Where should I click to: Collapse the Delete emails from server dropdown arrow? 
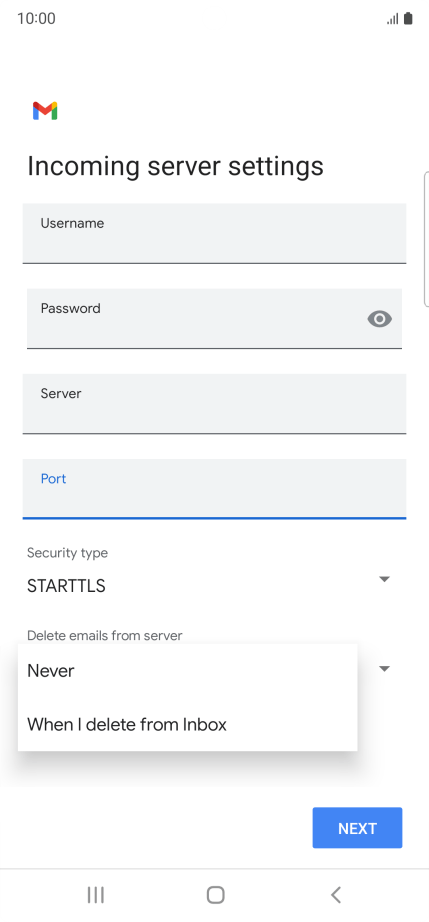(384, 669)
